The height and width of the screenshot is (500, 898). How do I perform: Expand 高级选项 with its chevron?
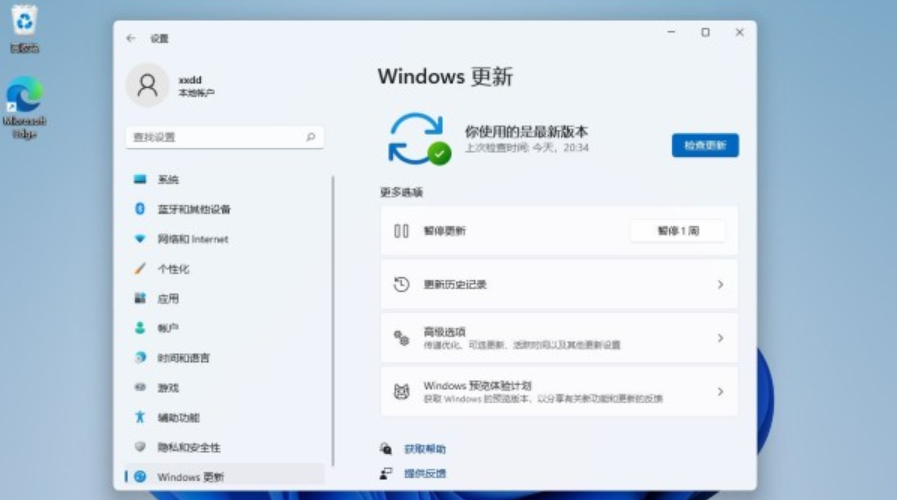(x=720, y=338)
